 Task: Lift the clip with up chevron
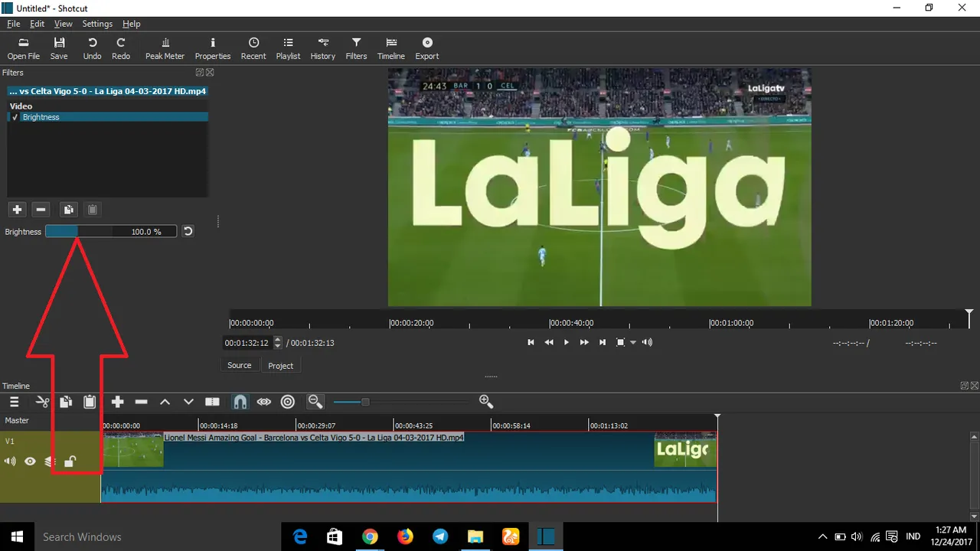tap(165, 402)
